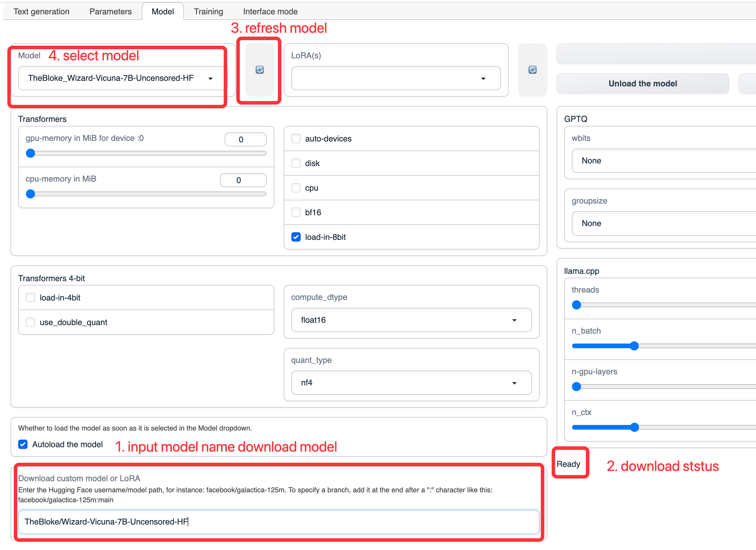Click the llama.cpp section label
The height and width of the screenshot is (550, 756).
(581, 271)
